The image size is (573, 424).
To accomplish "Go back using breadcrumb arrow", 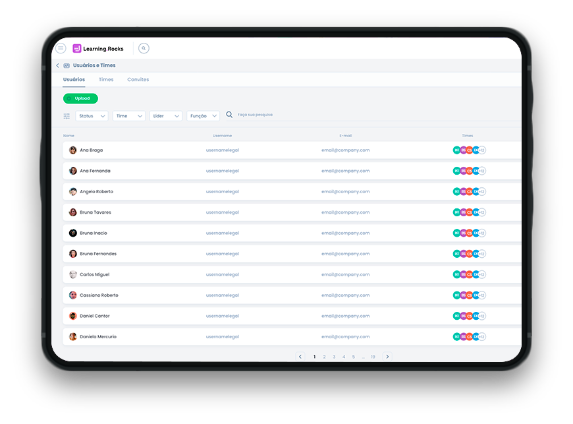I will [x=57, y=65].
